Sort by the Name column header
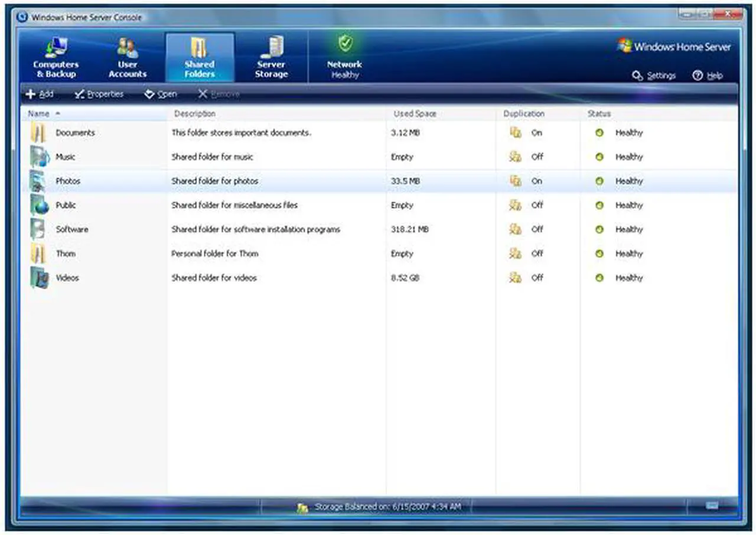Image resolution: width=756 pixels, height=535 pixels. 94,114
